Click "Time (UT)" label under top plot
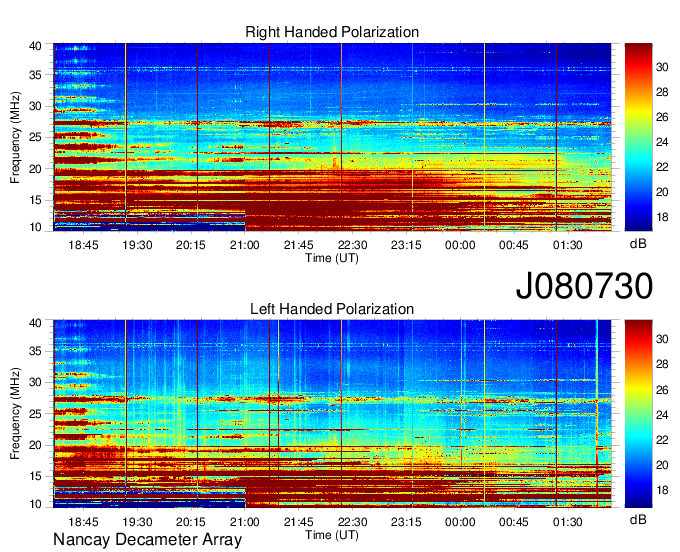Image resolution: width=680 pixels, height=552 pixels. [332, 258]
